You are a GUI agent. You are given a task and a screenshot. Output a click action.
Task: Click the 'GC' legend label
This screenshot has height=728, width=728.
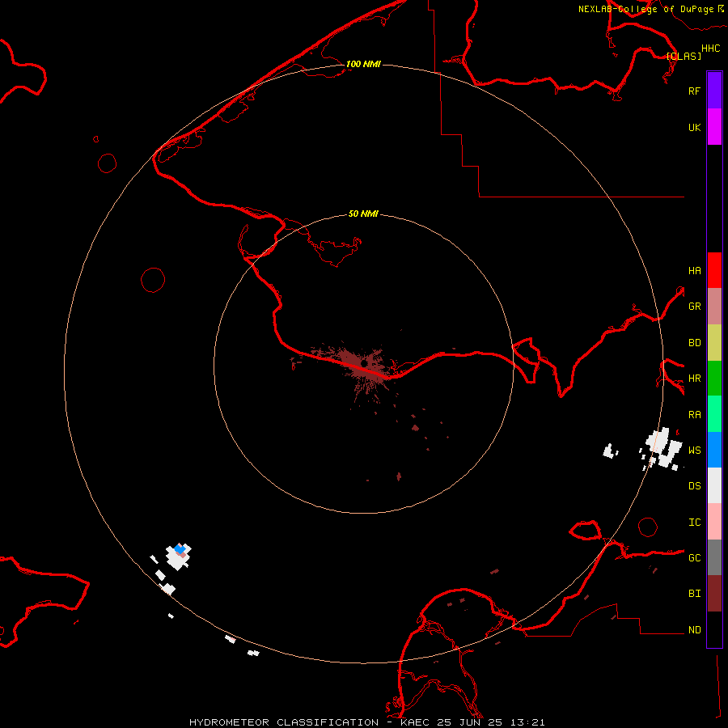[694, 558]
